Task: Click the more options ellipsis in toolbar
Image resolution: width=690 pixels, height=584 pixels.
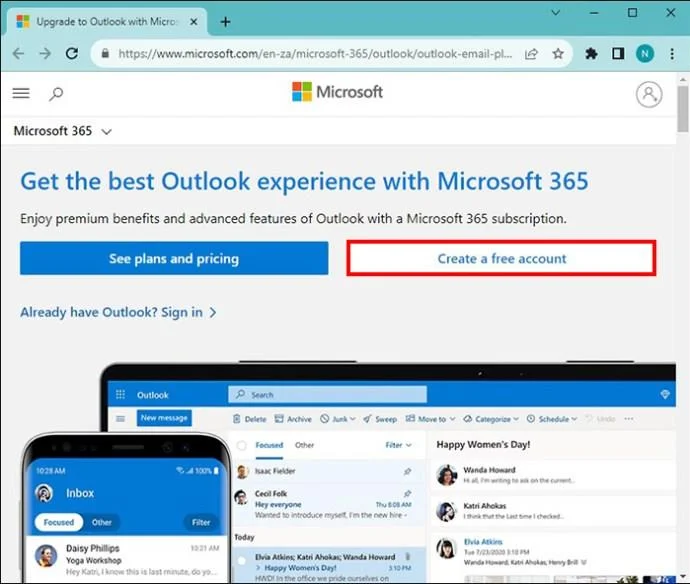Action: coord(629,419)
